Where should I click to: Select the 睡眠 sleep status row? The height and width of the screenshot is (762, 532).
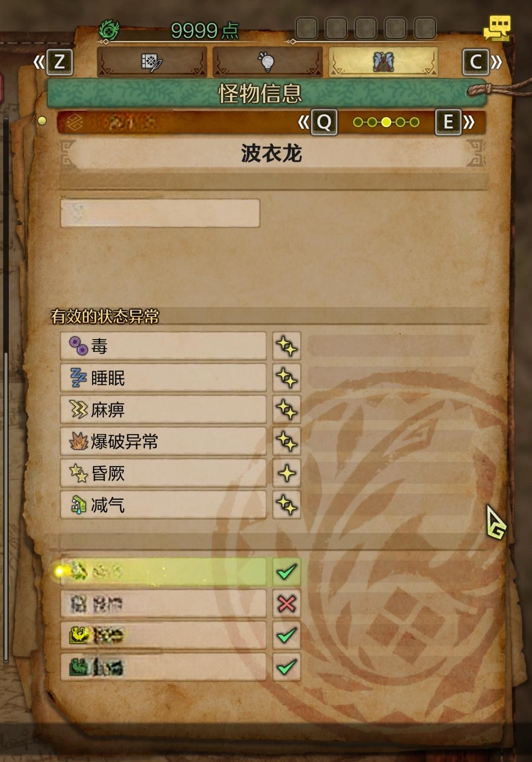pos(163,378)
